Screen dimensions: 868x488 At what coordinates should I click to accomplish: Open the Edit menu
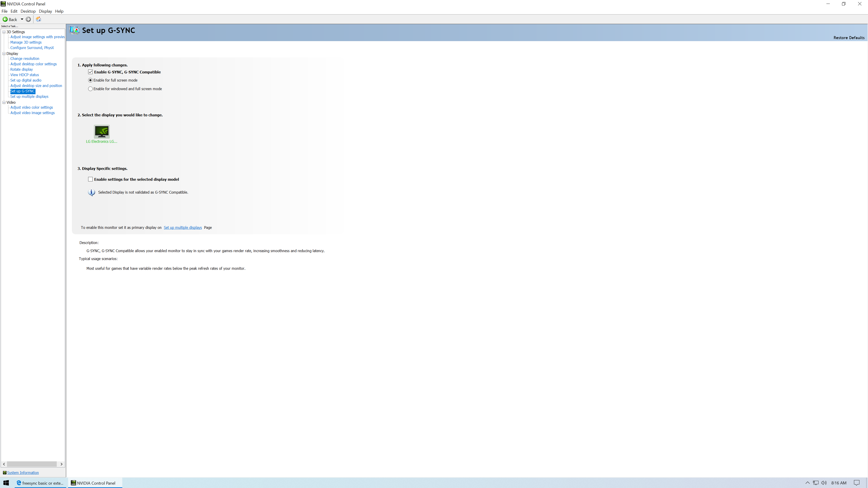pos(14,11)
